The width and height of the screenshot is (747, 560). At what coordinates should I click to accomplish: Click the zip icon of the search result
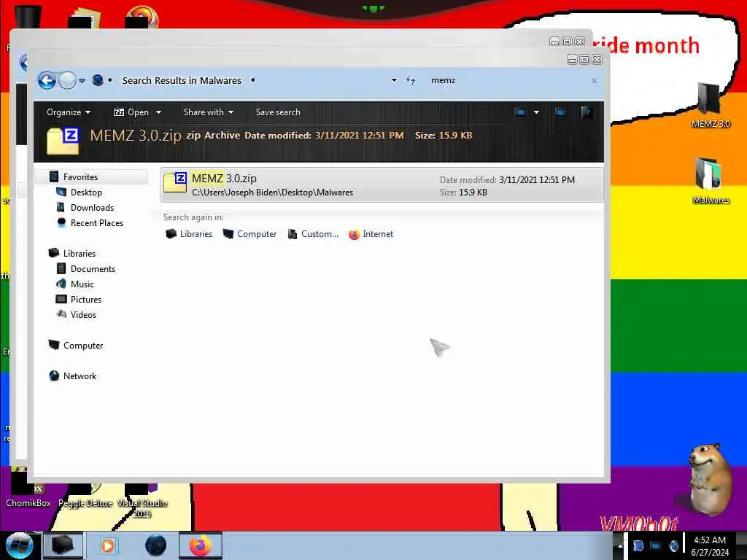point(175,183)
